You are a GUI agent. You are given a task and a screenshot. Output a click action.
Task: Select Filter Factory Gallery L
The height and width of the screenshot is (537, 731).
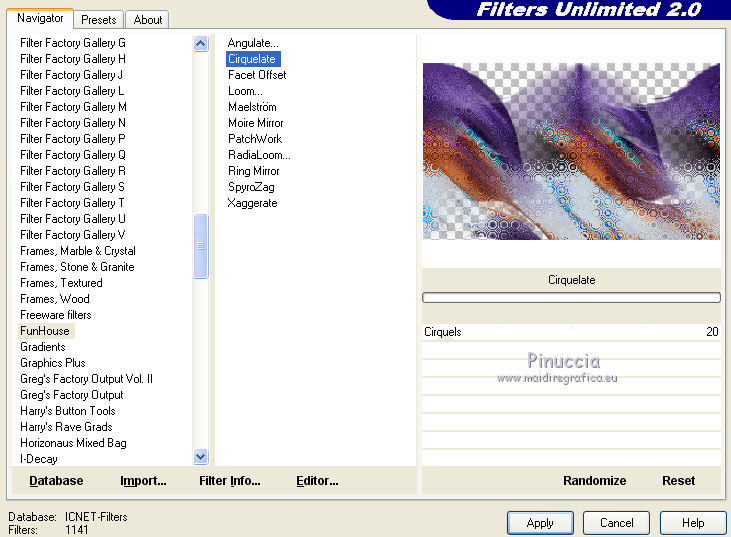72,91
